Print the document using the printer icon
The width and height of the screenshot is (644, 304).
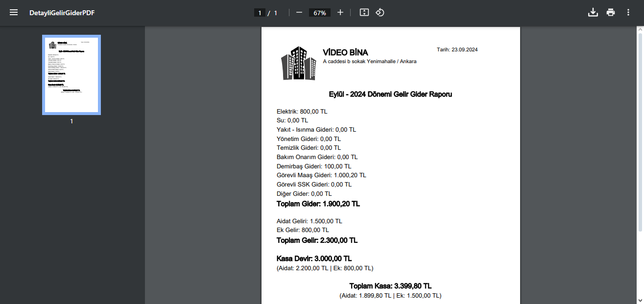click(610, 13)
